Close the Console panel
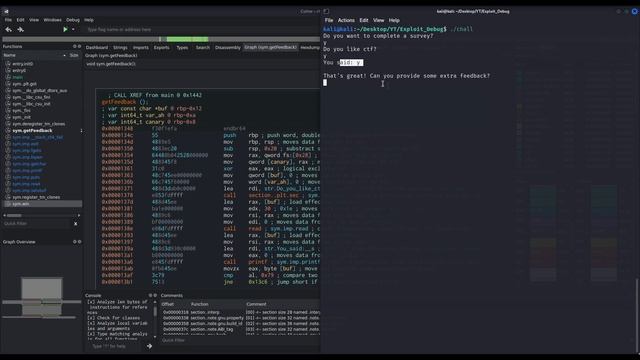The height and width of the screenshot is (360, 640). [155, 295]
